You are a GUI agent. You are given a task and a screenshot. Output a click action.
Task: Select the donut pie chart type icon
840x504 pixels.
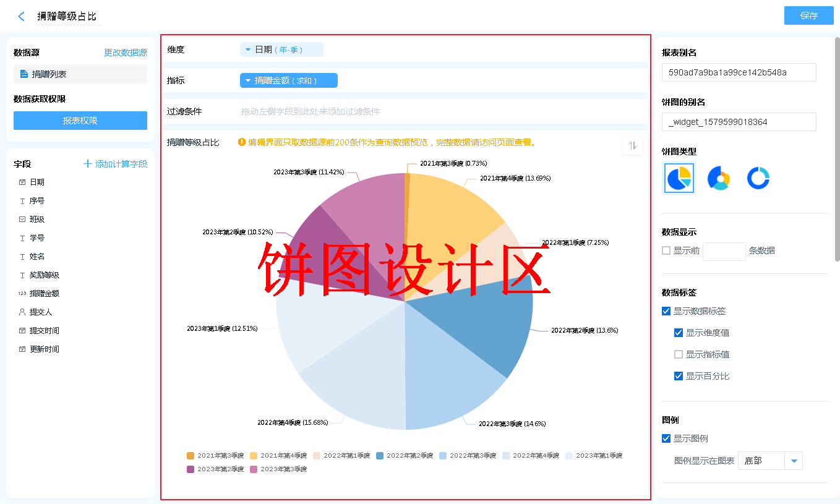[x=719, y=179]
